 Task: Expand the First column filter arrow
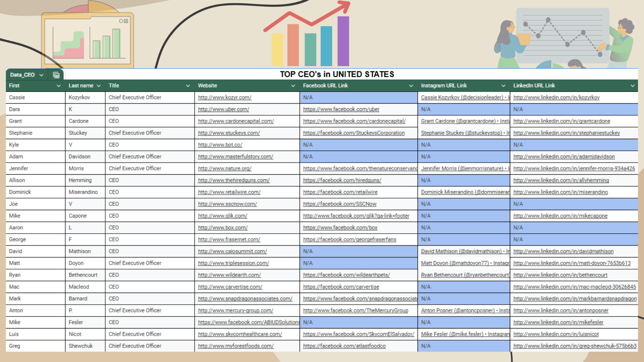(59, 86)
